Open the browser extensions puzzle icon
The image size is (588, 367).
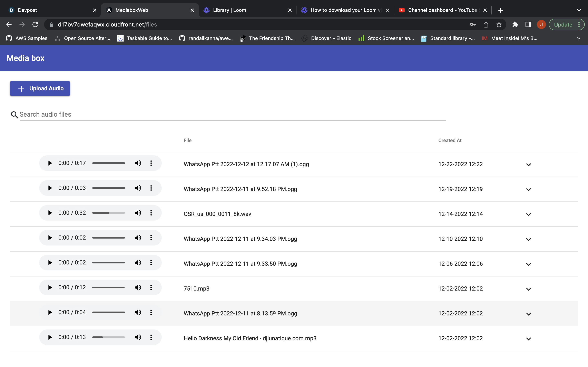coord(515,24)
